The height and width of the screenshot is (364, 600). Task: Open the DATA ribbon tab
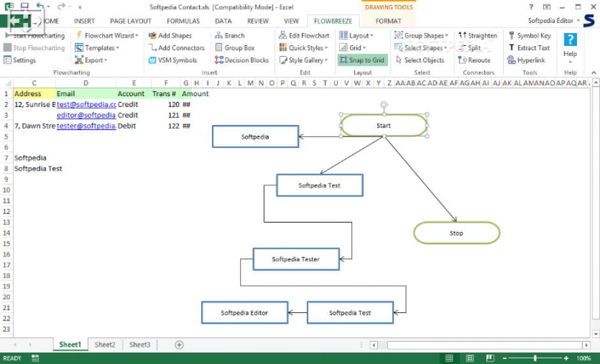223,21
